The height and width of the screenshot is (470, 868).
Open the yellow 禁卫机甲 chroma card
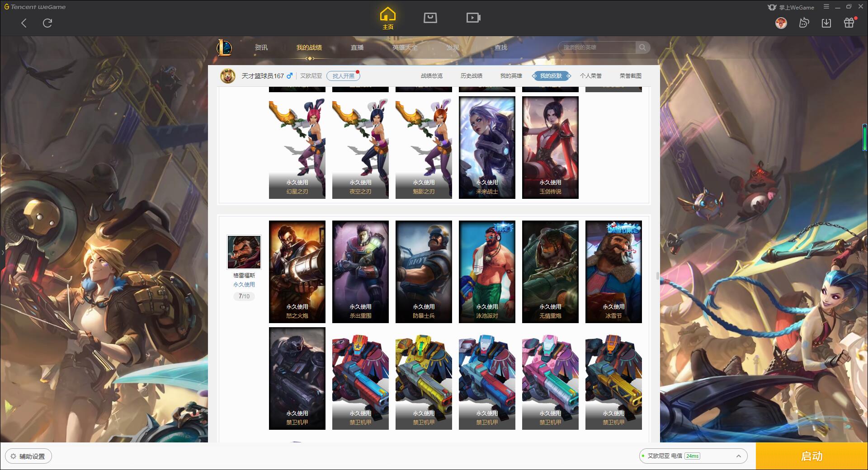click(424, 378)
